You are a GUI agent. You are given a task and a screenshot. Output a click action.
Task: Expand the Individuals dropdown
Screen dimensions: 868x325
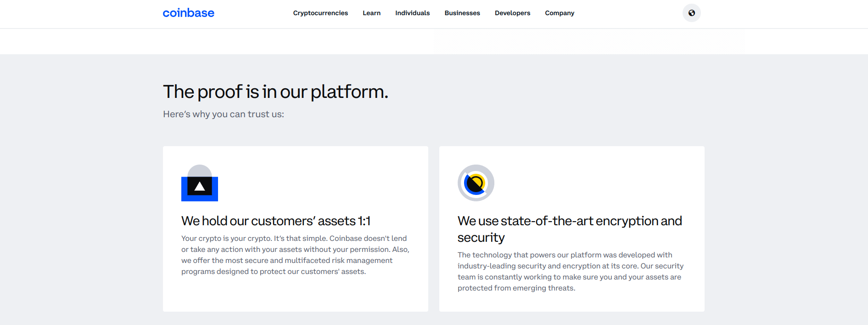pos(412,13)
